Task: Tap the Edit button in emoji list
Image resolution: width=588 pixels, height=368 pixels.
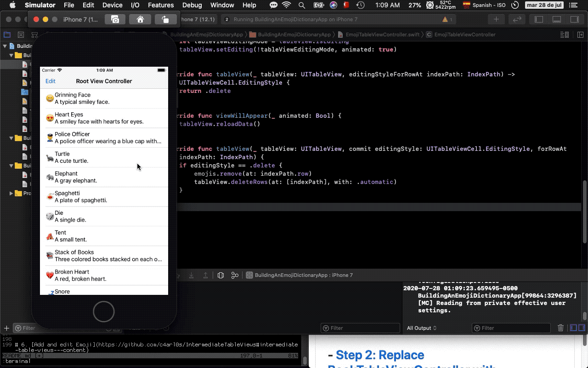Action: [51, 81]
